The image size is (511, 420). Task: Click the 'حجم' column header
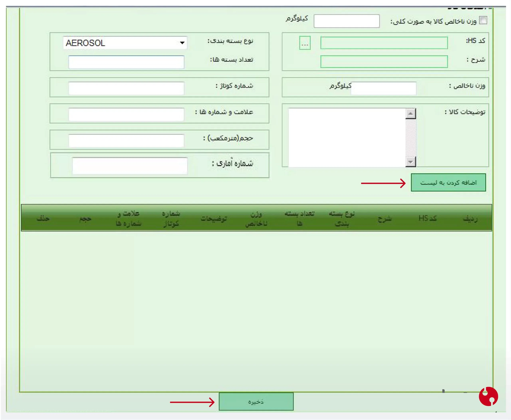pyautogui.click(x=85, y=219)
